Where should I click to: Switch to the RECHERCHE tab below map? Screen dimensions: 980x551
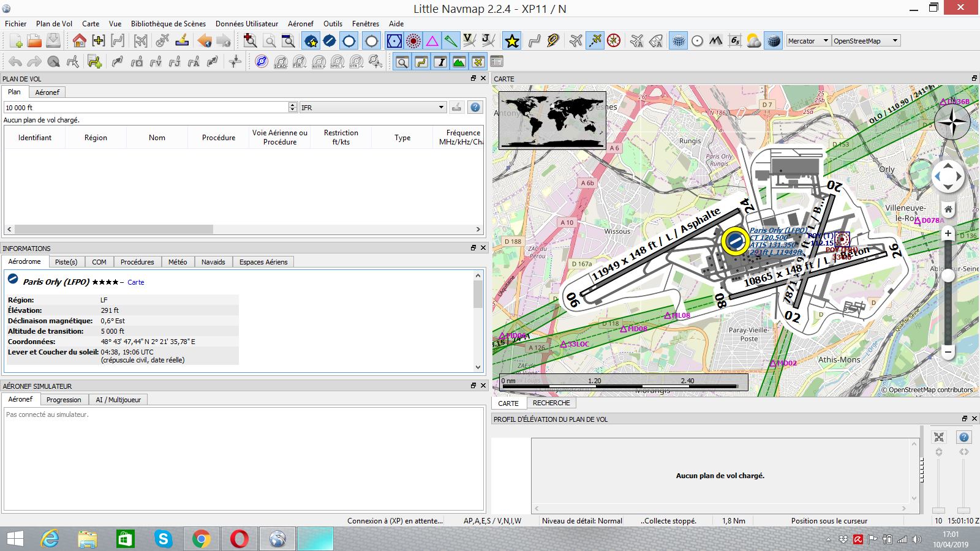pos(551,403)
